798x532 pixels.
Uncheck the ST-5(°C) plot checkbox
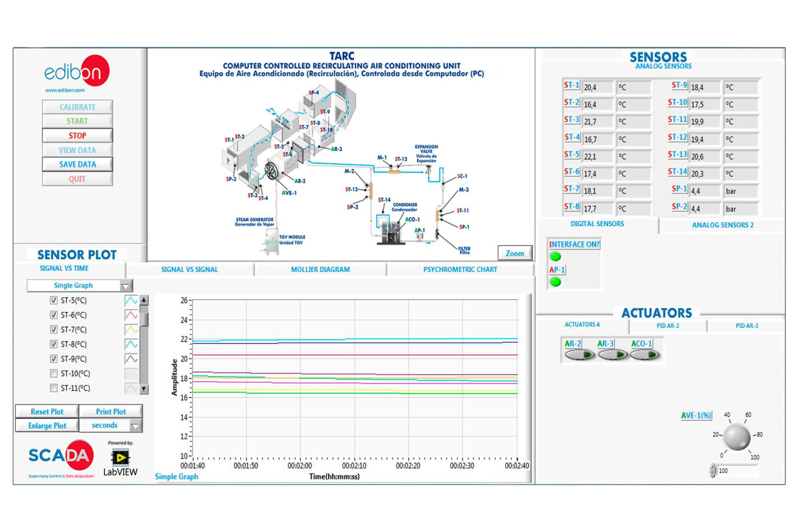point(54,300)
